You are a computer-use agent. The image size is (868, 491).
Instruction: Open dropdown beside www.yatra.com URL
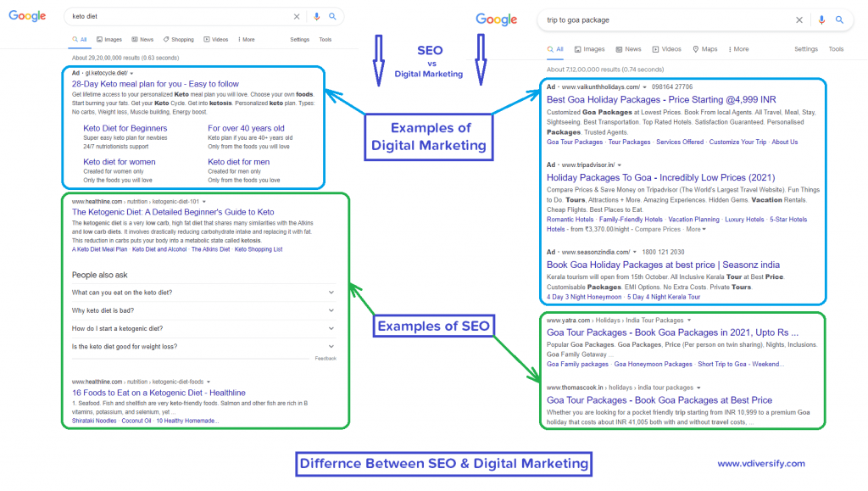coord(689,321)
